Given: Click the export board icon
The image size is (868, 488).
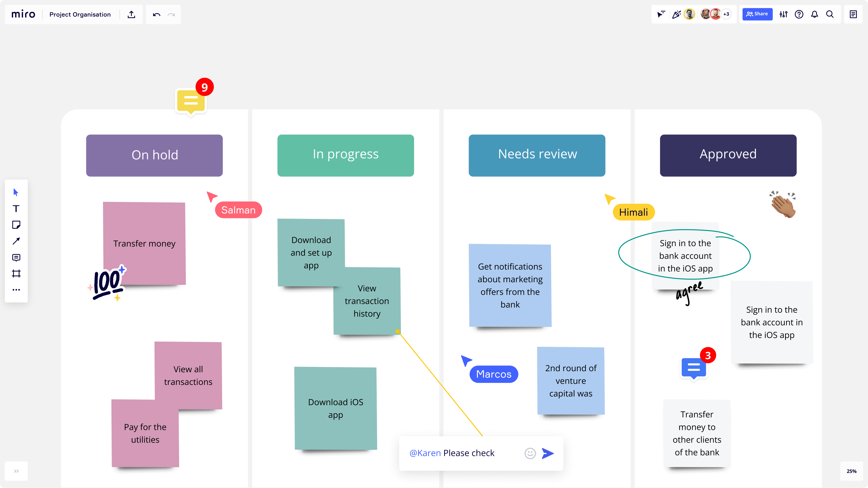Looking at the screenshot, I should click(131, 14).
